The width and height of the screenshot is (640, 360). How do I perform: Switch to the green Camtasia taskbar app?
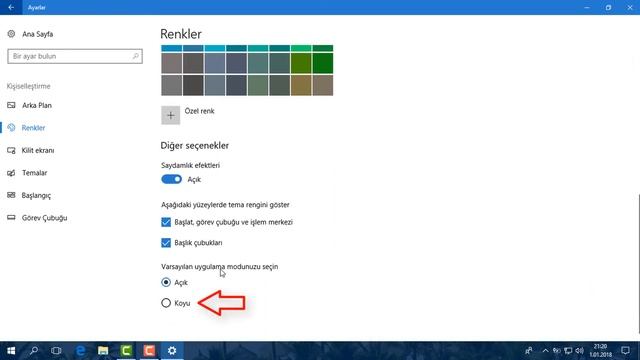126,351
